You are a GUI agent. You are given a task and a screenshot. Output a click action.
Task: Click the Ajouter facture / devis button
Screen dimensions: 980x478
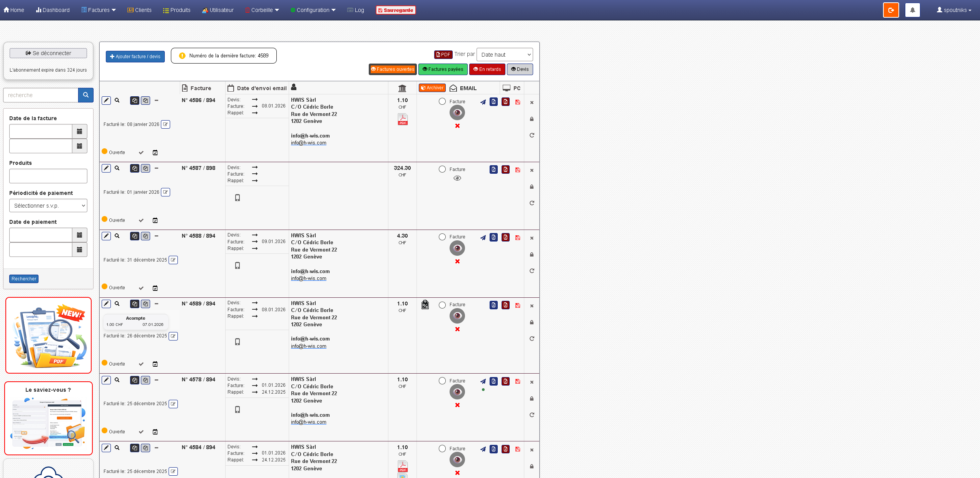(x=135, y=57)
